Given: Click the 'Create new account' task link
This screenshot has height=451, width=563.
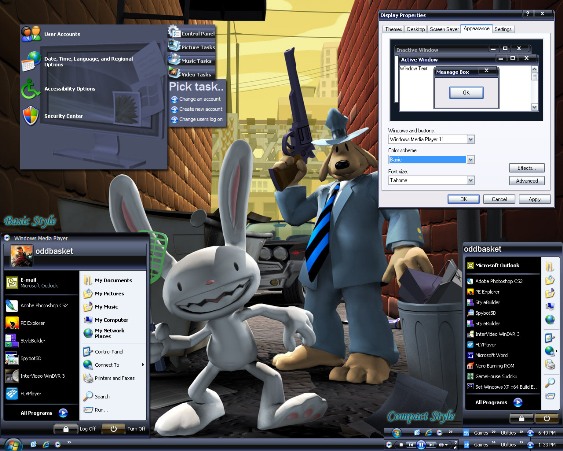Looking at the screenshot, I should pyautogui.click(x=197, y=109).
